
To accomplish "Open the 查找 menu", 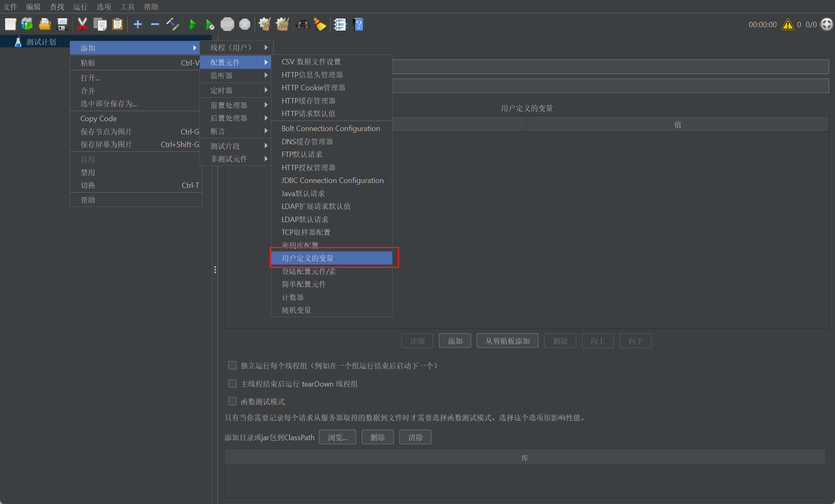I will (57, 7).
